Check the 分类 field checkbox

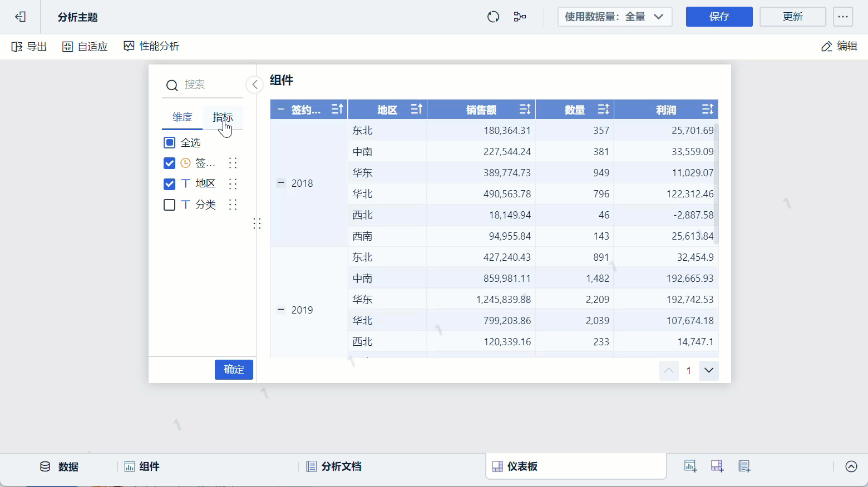(x=170, y=205)
